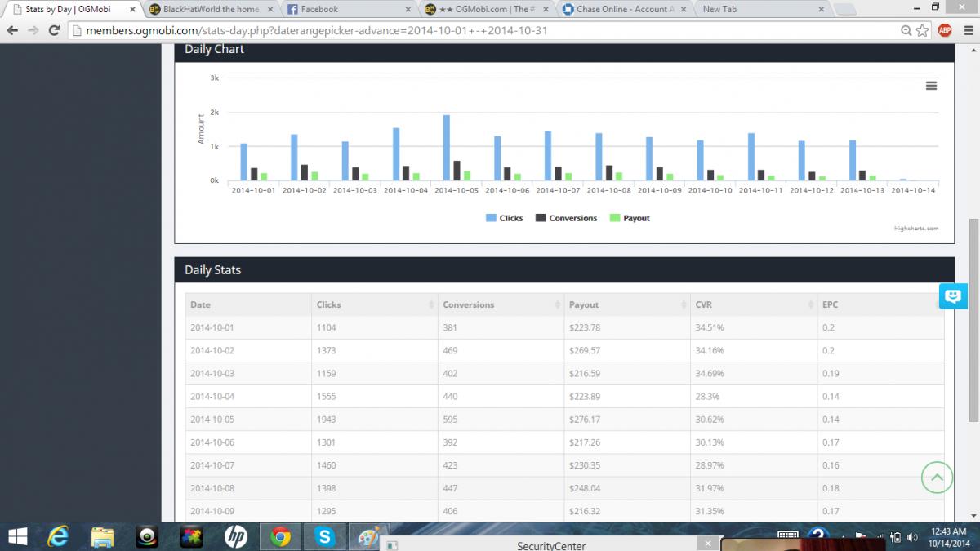
Task: Click the green scroll-to-top arrow icon
Action: [938, 478]
